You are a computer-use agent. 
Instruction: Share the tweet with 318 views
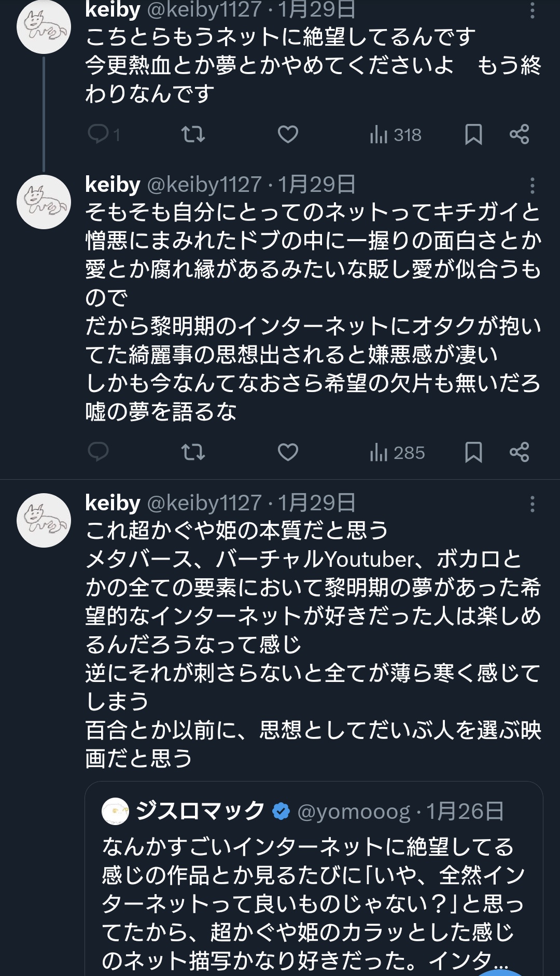(519, 134)
